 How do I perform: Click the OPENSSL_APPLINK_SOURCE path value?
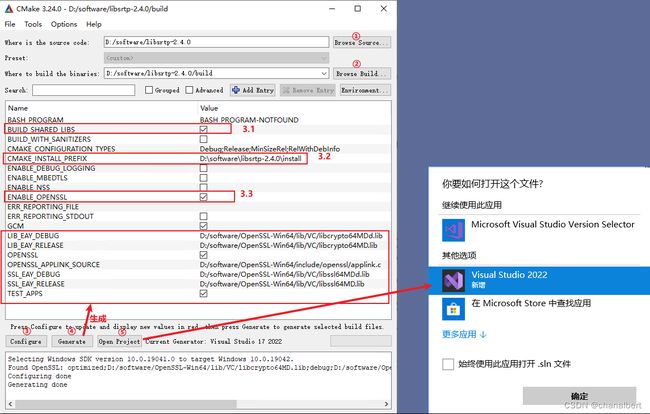(x=290, y=264)
